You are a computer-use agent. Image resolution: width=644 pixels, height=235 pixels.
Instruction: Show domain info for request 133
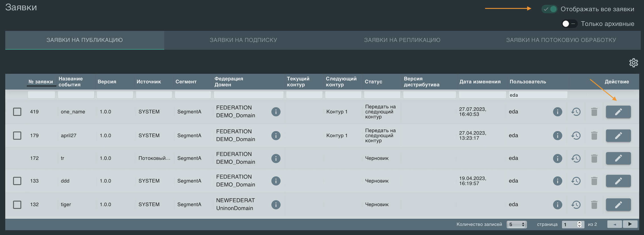click(276, 181)
